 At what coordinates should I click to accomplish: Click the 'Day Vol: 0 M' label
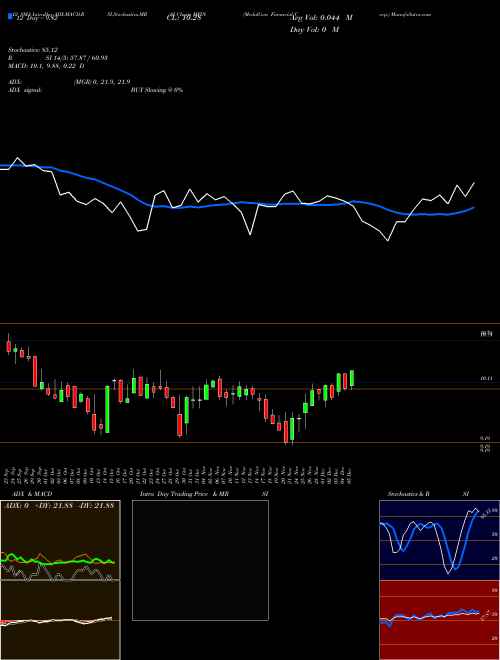(x=314, y=30)
